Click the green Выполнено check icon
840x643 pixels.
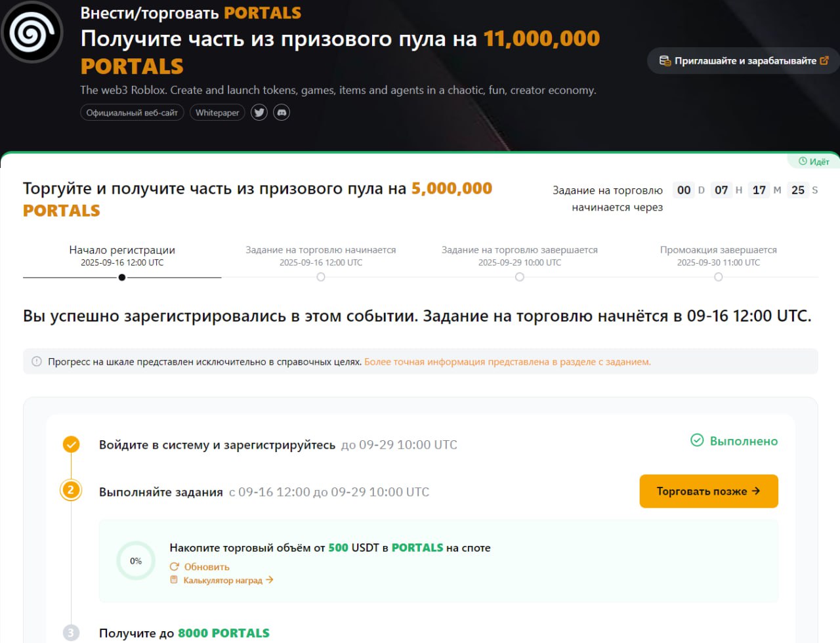[697, 440]
